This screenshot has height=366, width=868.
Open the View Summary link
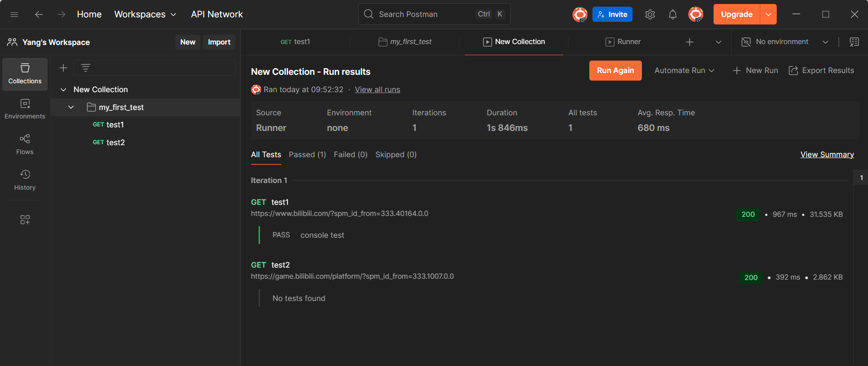tap(827, 155)
